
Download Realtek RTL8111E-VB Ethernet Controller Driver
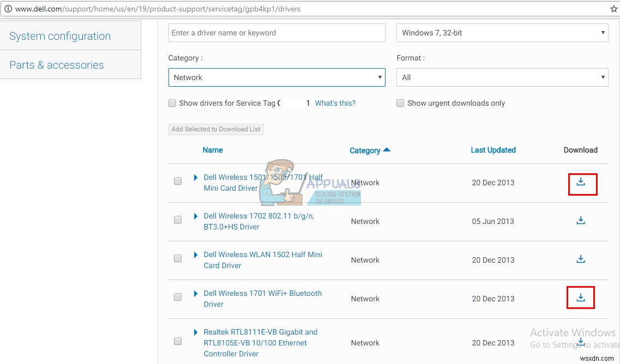coord(580,342)
